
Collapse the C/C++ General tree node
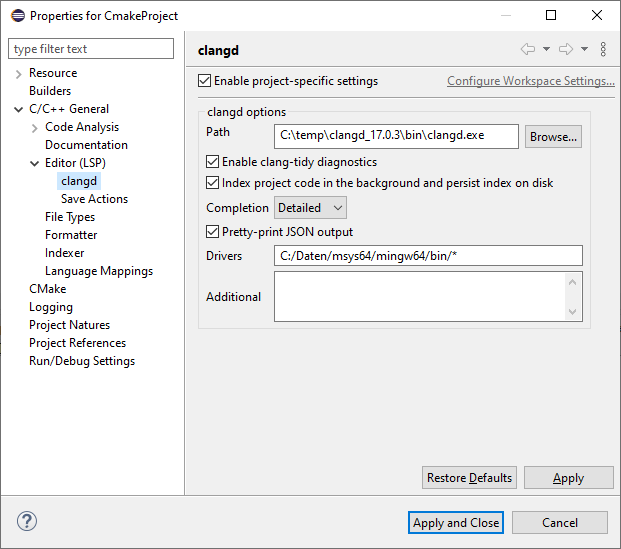pyautogui.click(x=18, y=109)
